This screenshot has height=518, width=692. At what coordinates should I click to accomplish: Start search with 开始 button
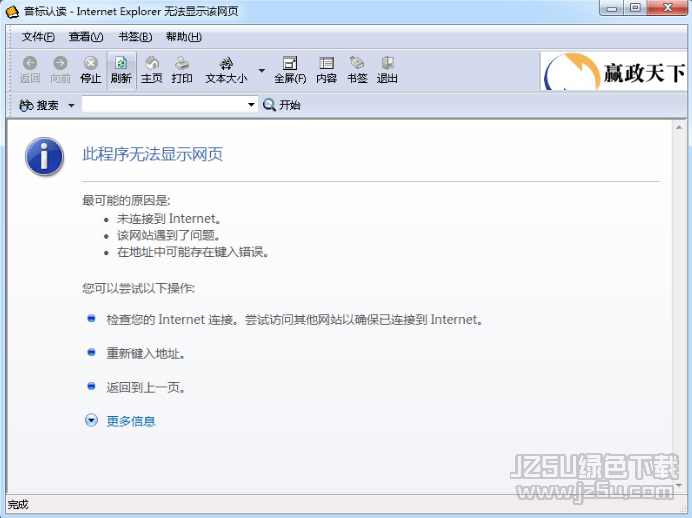click(282, 105)
